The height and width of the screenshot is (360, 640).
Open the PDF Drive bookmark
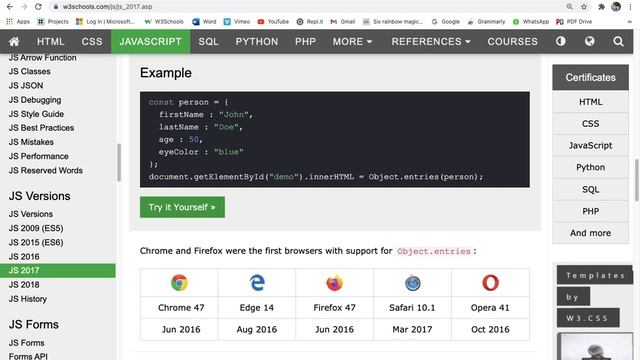(x=574, y=22)
